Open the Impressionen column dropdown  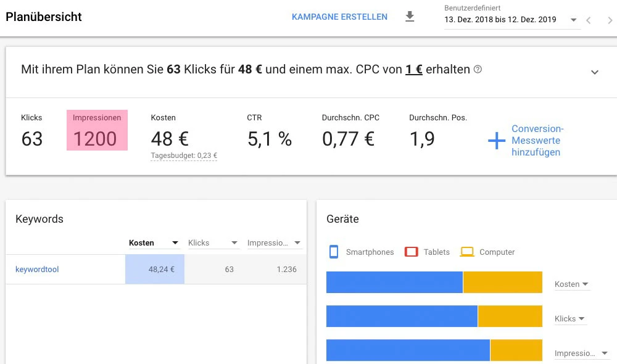click(297, 242)
